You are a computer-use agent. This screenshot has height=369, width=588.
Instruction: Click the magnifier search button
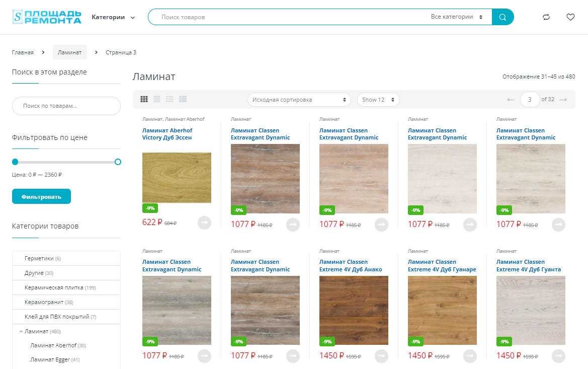point(502,17)
